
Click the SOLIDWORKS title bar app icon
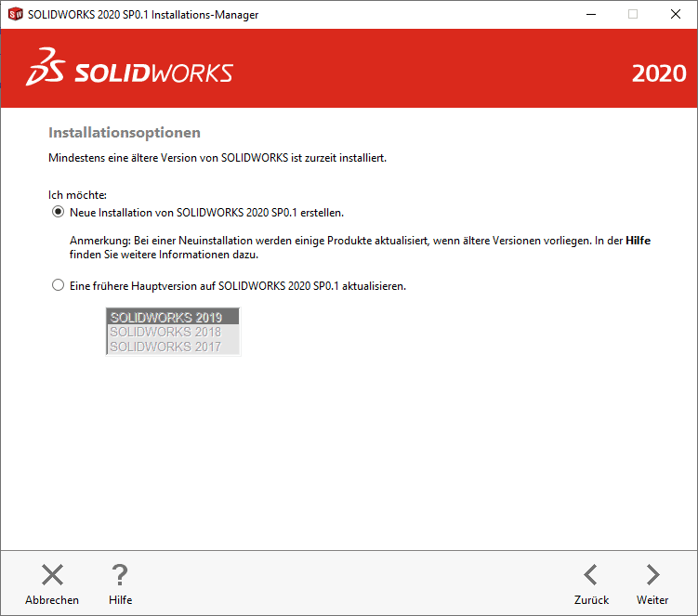click(x=16, y=14)
